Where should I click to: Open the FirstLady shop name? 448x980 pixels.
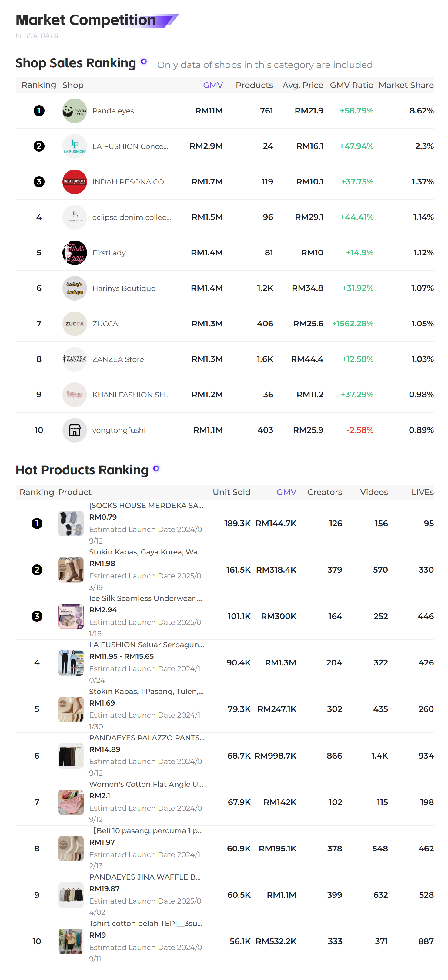(x=109, y=253)
